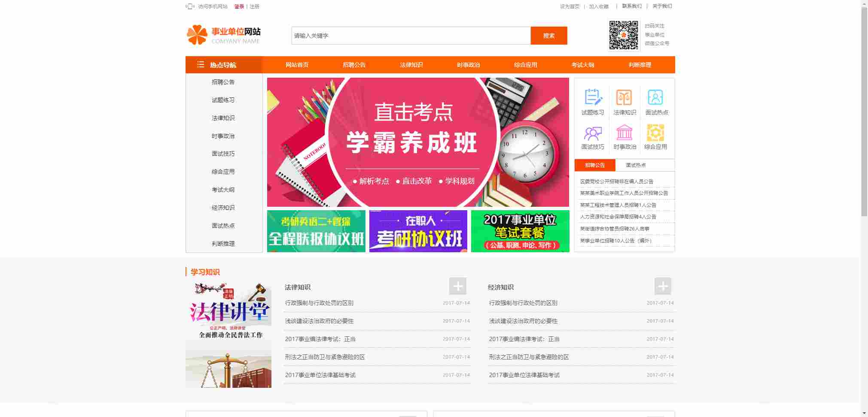Open 2017事业编法律考试：正当 under 法律知识
The height and width of the screenshot is (417, 868).
320,339
